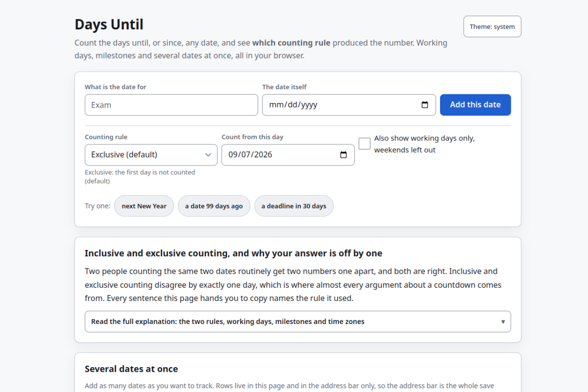Click the Count from this day label

253,137
